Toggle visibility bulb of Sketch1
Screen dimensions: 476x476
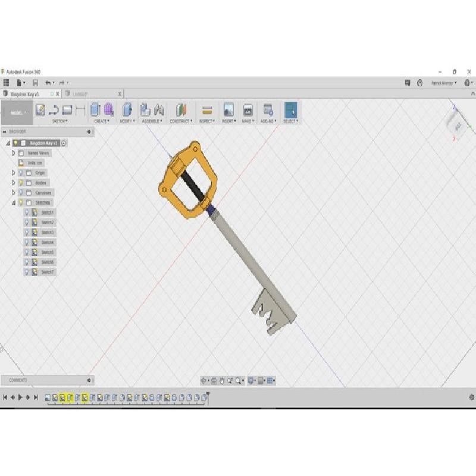pyautogui.click(x=26, y=212)
